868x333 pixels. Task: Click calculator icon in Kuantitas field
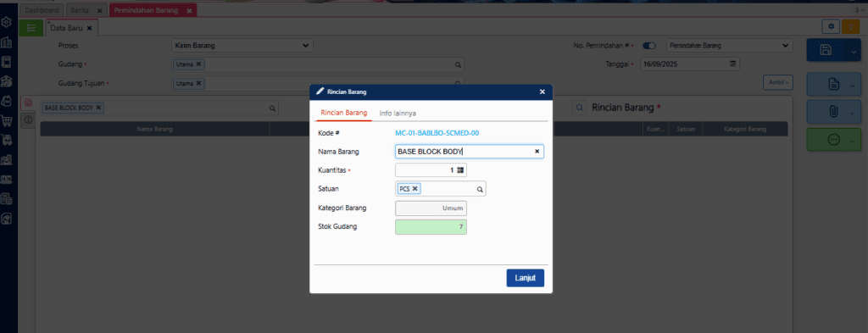pos(460,170)
